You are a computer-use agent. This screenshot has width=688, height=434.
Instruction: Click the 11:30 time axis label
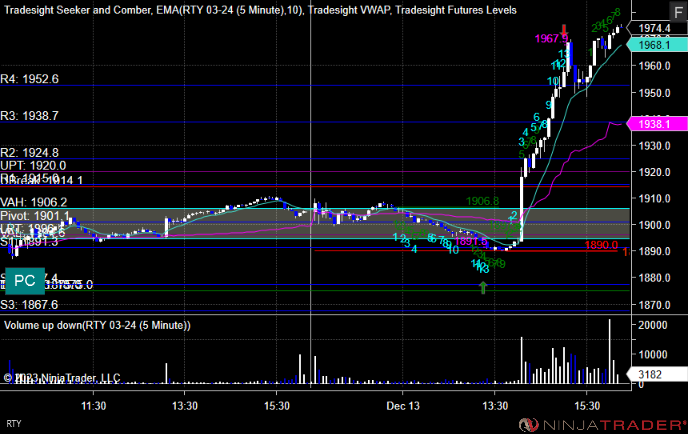pos(93,406)
